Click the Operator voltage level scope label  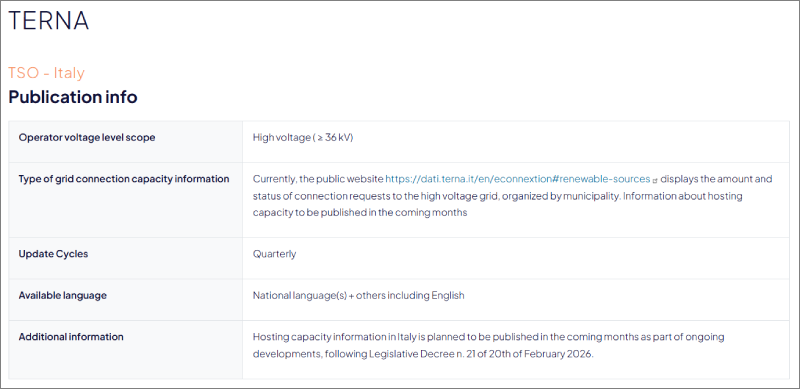(x=87, y=137)
